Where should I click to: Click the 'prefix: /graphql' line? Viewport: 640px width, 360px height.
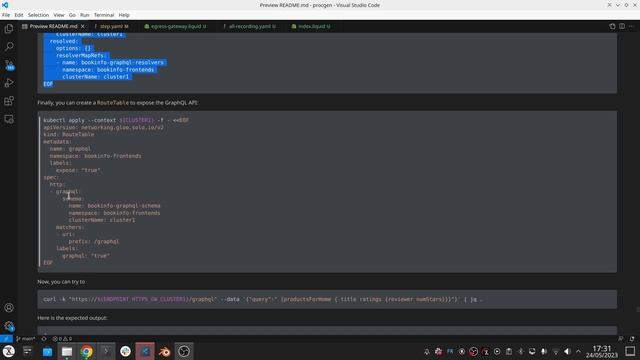94,242
